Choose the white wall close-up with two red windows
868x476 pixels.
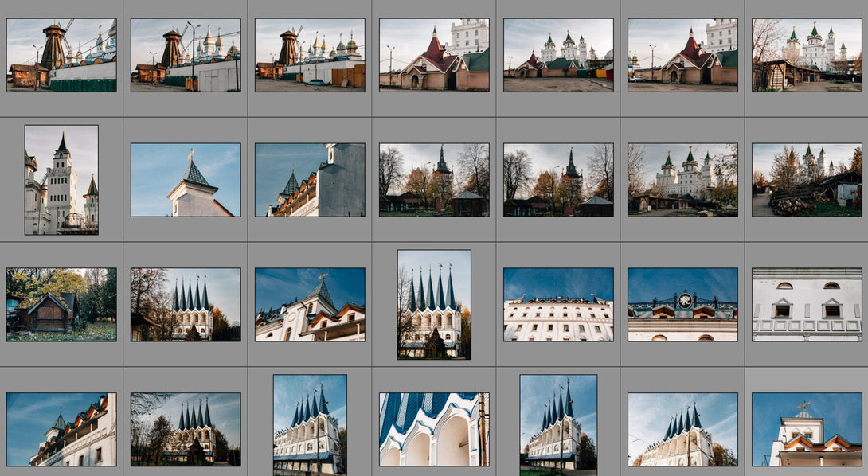(x=807, y=304)
